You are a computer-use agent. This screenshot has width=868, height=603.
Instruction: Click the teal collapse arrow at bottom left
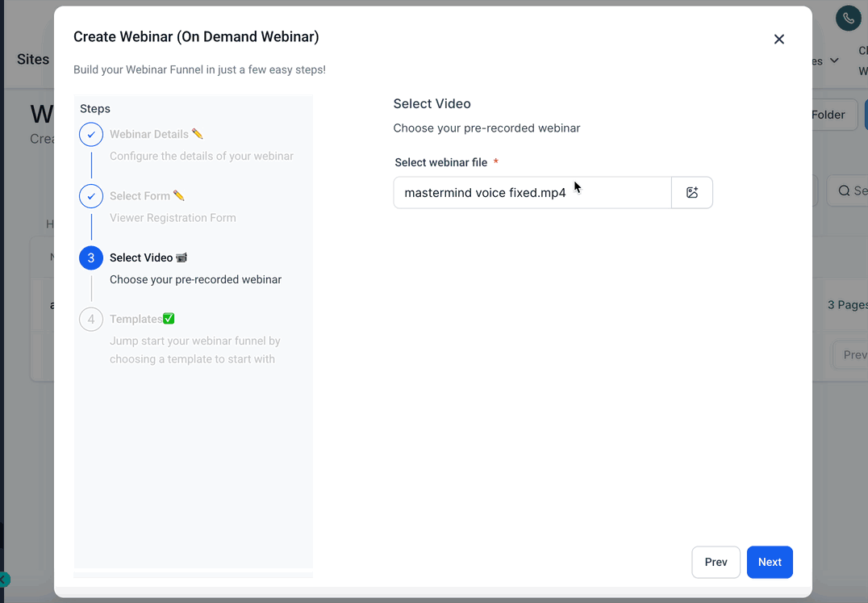(x=4, y=579)
